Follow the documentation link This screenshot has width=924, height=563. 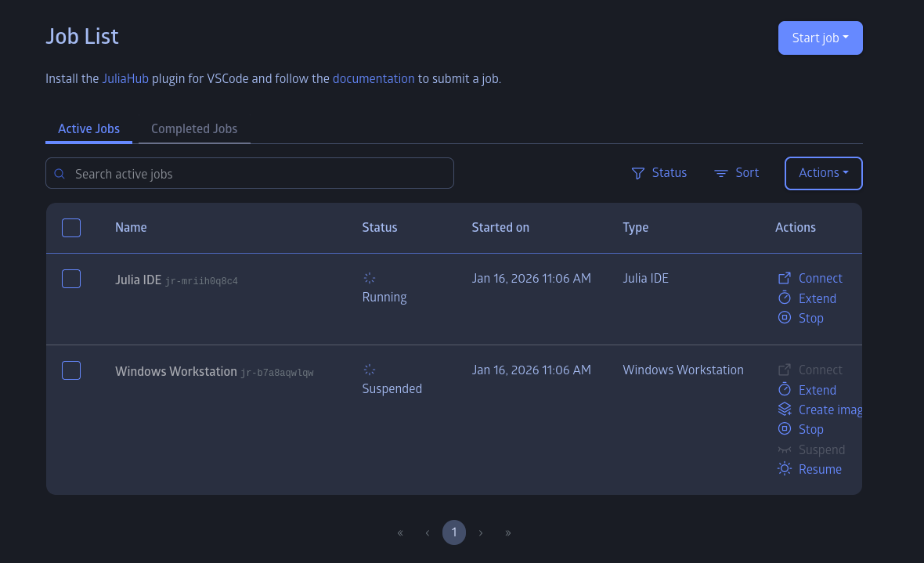point(374,78)
